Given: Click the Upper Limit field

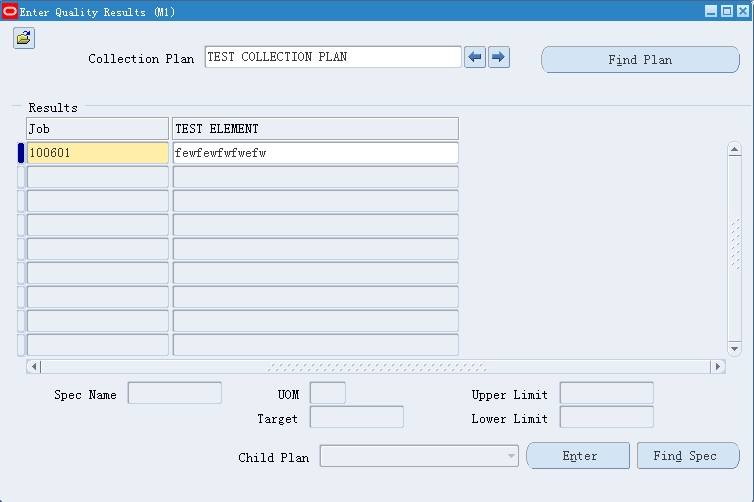Looking at the screenshot, I should 606,393.
